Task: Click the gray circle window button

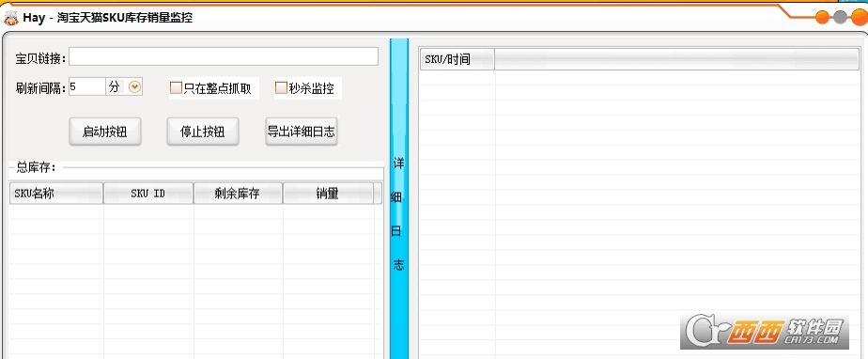Action: pyautogui.click(x=841, y=18)
